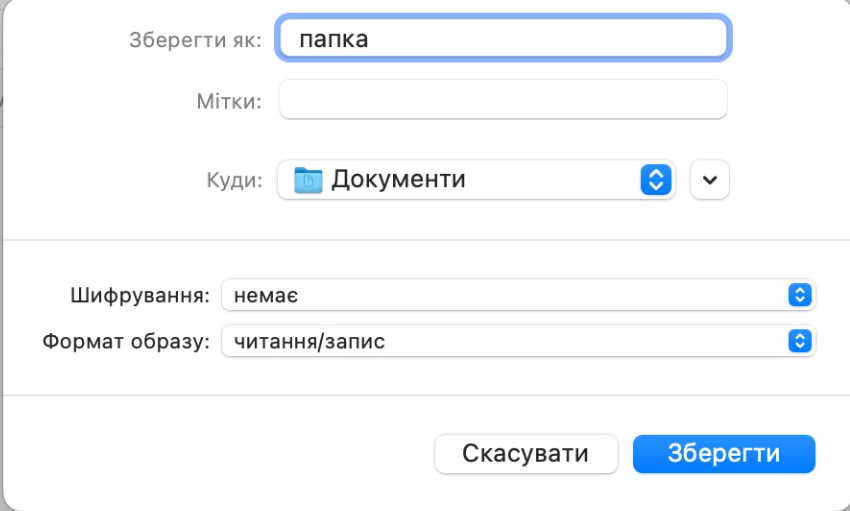The image size is (850, 511).
Task: Click inside the empty Мітки tags field
Action: pos(503,99)
